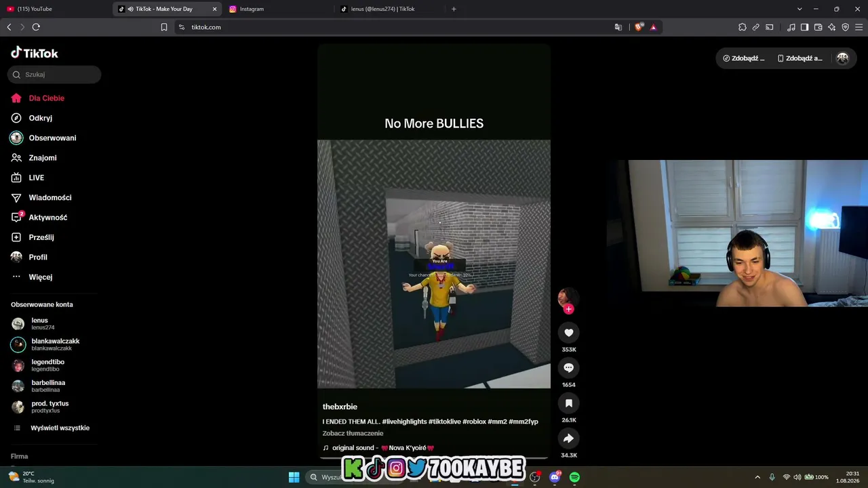Image resolution: width=868 pixels, height=488 pixels.
Task: Open the LIVE section
Action: pyautogui.click(x=28, y=178)
